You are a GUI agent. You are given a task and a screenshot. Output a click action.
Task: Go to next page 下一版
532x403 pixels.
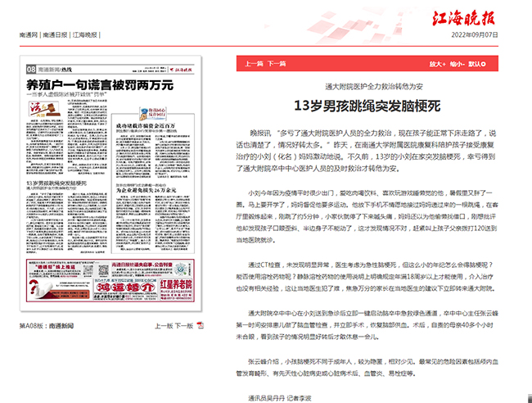point(183,325)
